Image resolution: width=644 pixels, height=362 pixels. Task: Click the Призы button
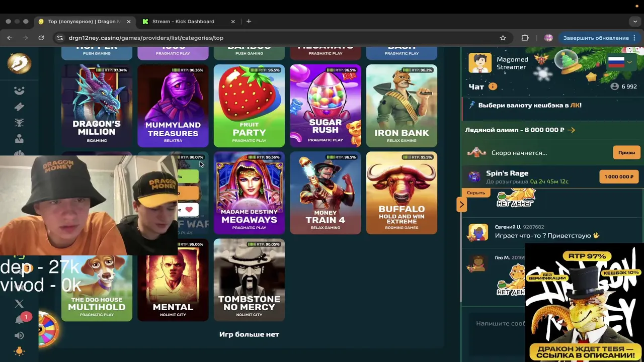pyautogui.click(x=626, y=152)
